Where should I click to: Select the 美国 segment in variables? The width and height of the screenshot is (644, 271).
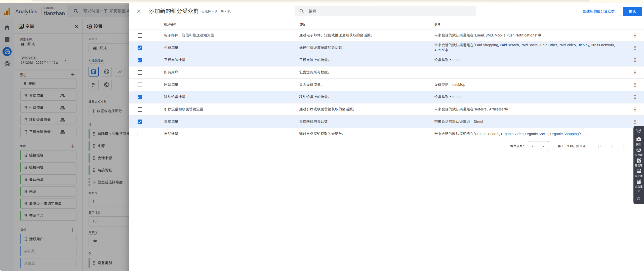click(48, 84)
